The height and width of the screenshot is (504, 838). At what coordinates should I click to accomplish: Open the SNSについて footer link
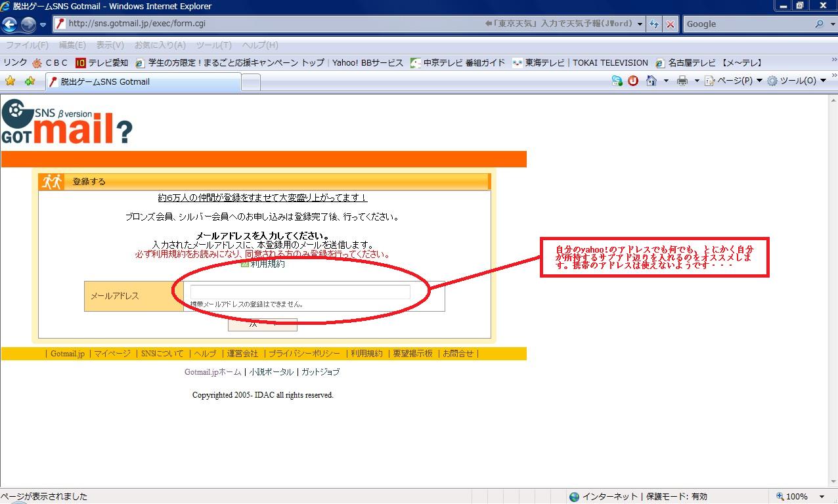click(x=162, y=354)
